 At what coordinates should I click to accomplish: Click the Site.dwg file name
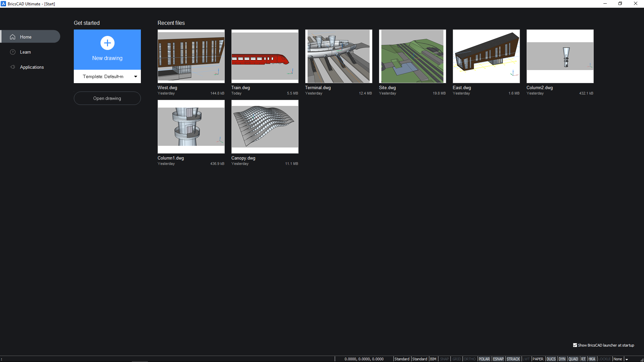pyautogui.click(x=387, y=87)
